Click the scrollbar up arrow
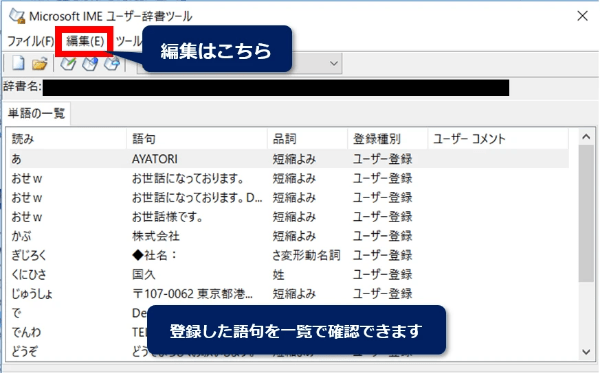 (x=586, y=137)
